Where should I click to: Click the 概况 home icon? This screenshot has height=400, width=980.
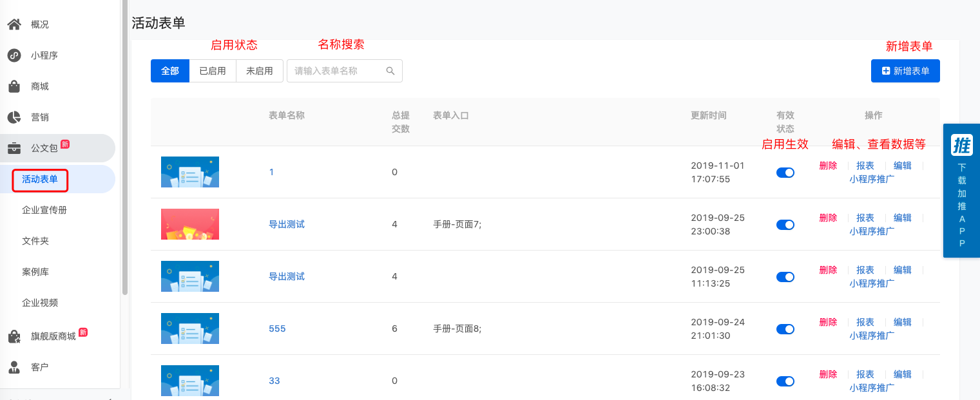[14, 24]
